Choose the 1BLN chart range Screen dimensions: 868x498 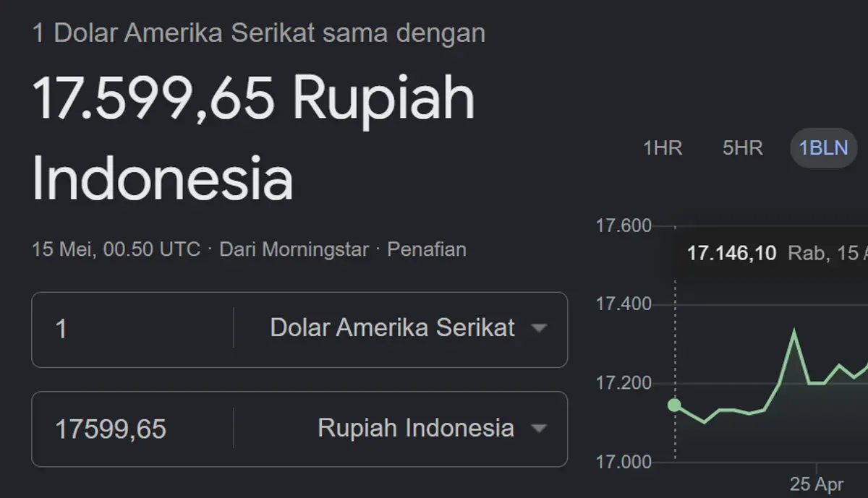[x=823, y=148]
